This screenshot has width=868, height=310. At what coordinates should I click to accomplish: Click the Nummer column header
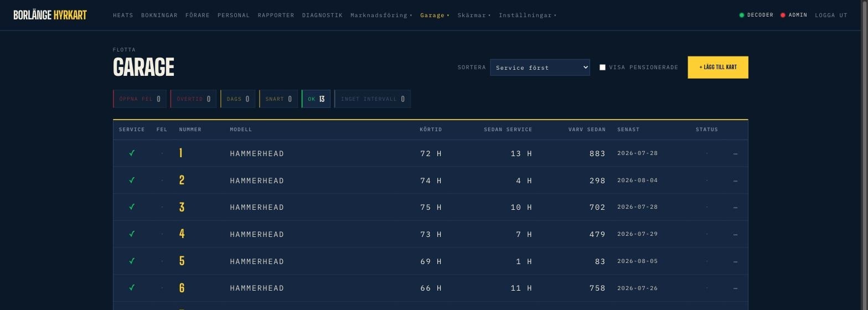[x=190, y=130]
